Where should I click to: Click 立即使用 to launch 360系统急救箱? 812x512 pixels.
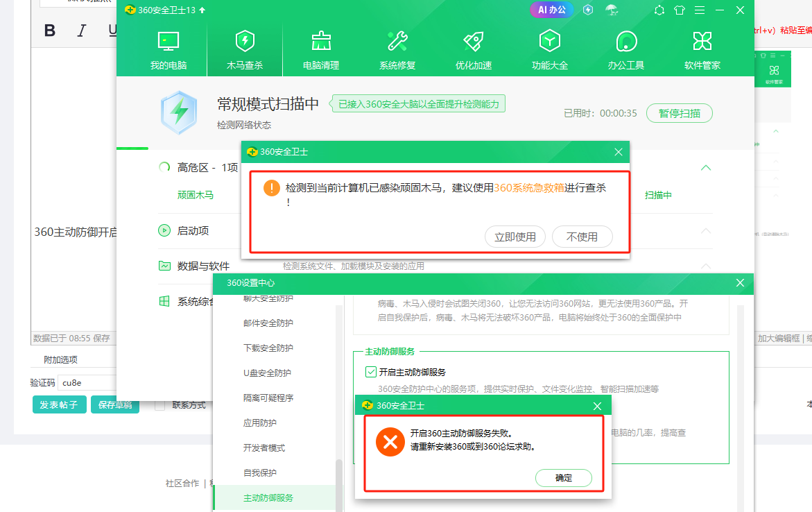[x=515, y=236]
